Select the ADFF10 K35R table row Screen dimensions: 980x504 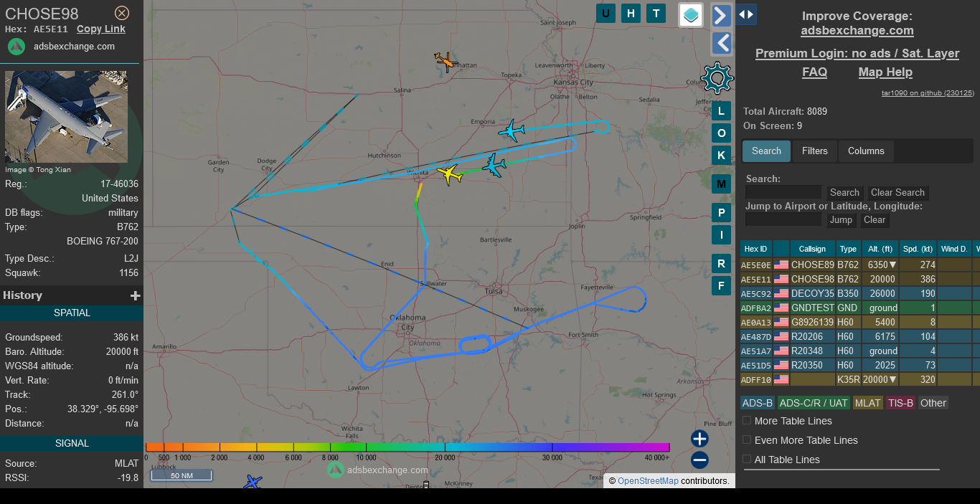click(x=859, y=379)
